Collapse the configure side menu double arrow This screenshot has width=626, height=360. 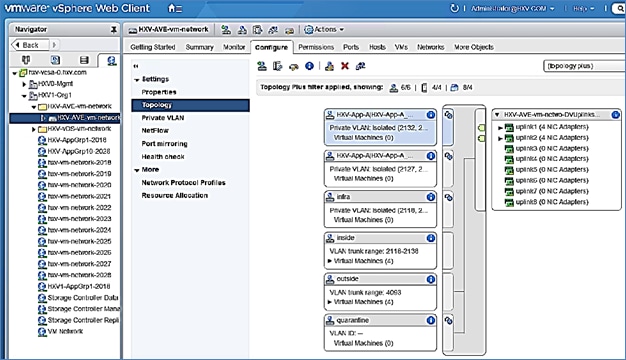tap(136, 66)
